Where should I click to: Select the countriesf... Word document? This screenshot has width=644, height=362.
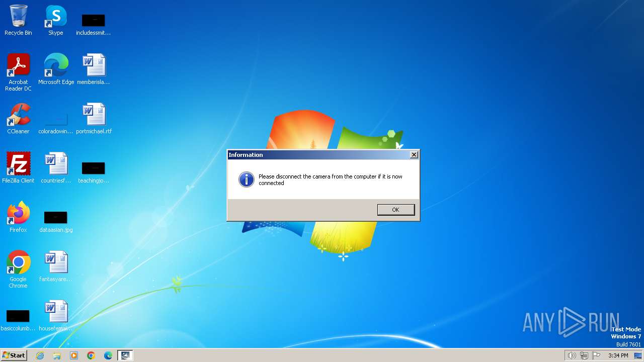pos(56,168)
